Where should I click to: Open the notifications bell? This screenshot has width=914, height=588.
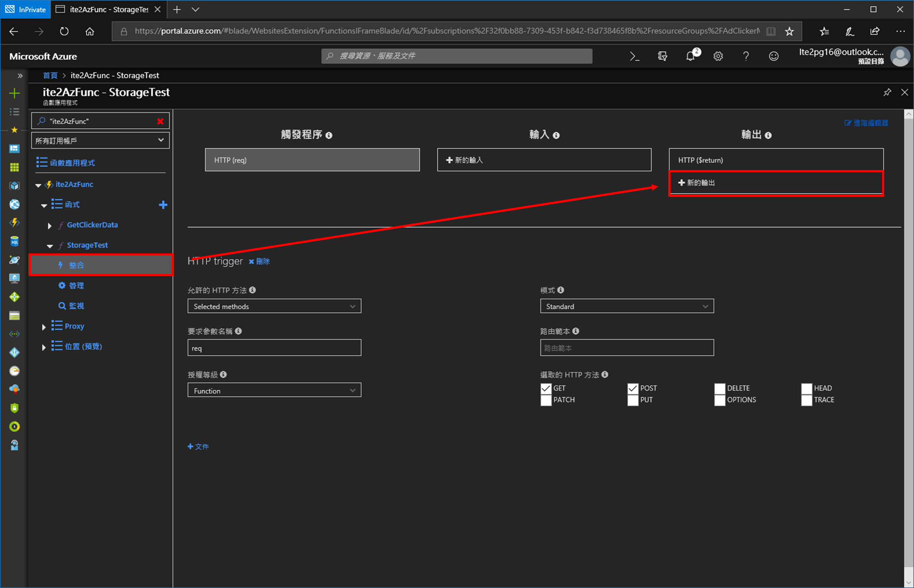click(691, 56)
